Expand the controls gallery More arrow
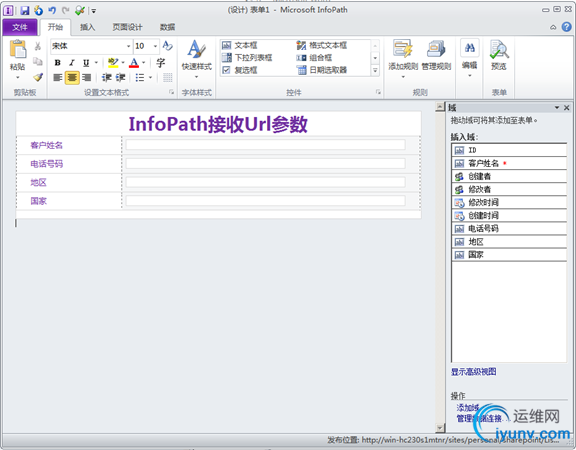576x450 pixels. pyautogui.click(x=375, y=70)
